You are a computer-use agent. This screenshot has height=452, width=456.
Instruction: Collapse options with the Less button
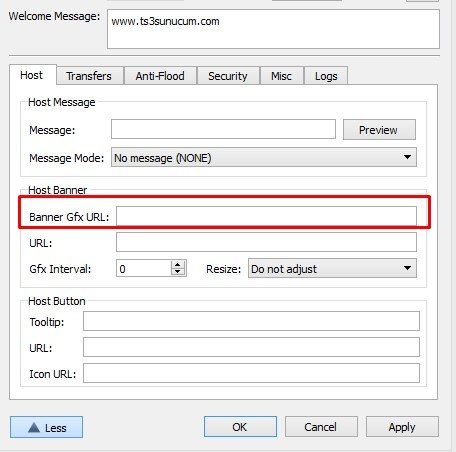46,427
